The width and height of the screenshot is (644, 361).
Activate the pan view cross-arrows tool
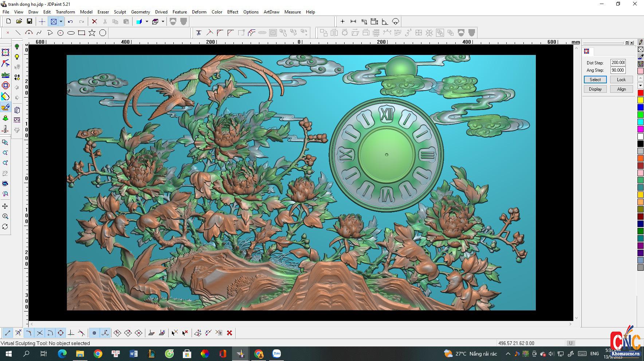5,206
